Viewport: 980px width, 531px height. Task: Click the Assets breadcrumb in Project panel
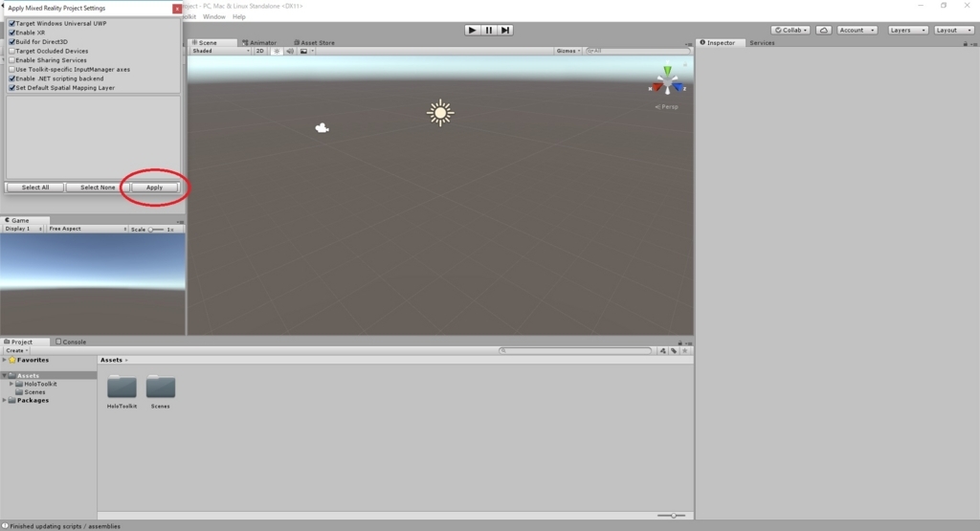111,360
